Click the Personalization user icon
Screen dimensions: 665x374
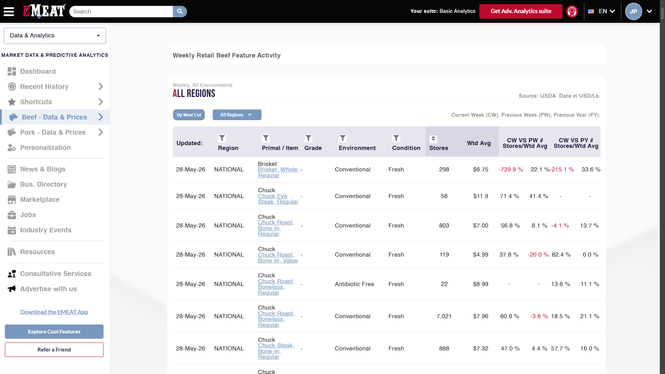pos(12,148)
